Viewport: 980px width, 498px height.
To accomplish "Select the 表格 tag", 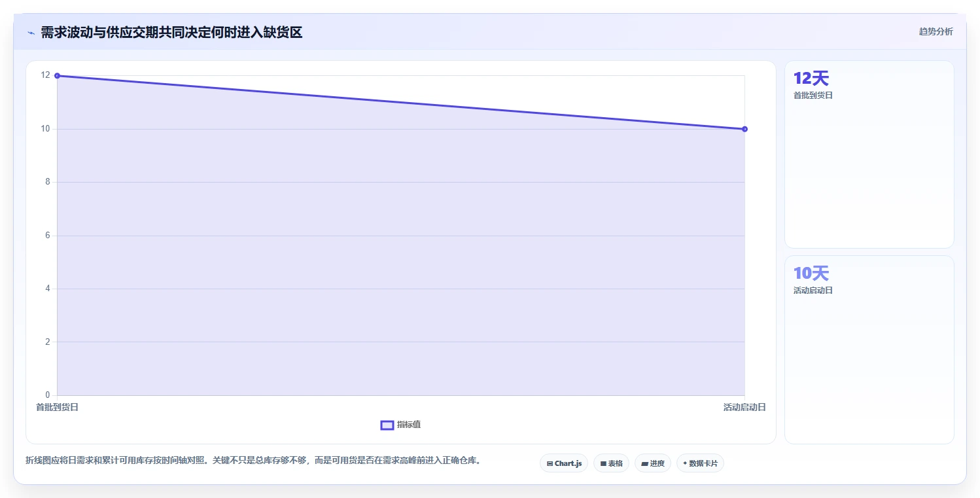I will tap(611, 463).
